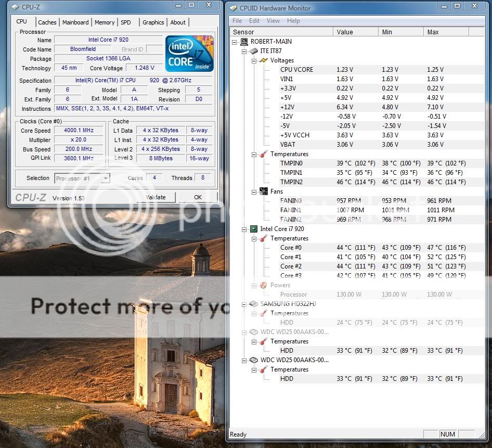This screenshot has height=448, width=492.
Task: Click the SAMSUNG Temperatures thermometer icon
Action: [264, 313]
